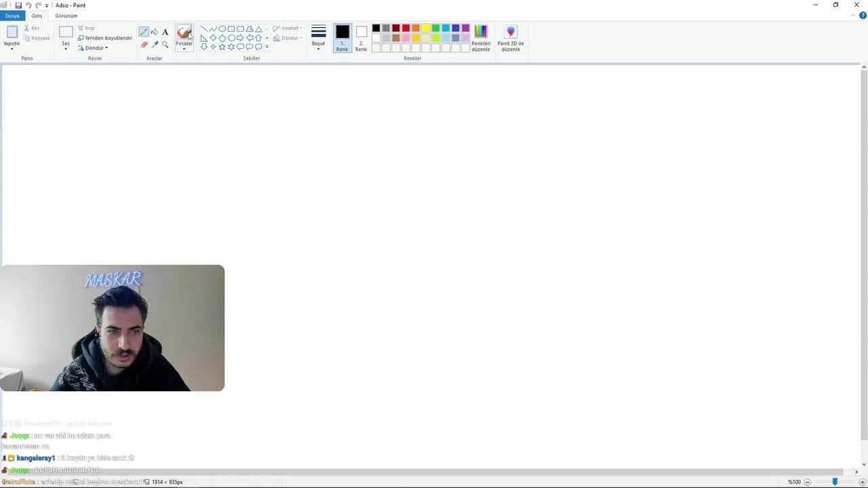Open the Doldur fill dropdown
This screenshot has width=868, height=488.
(288, 38)
